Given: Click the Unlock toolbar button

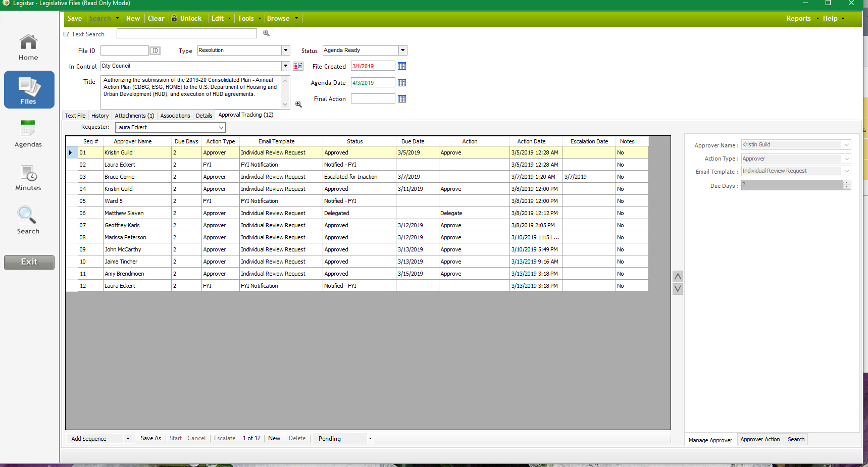Looking at the screenshot, I should pos(186,19).
